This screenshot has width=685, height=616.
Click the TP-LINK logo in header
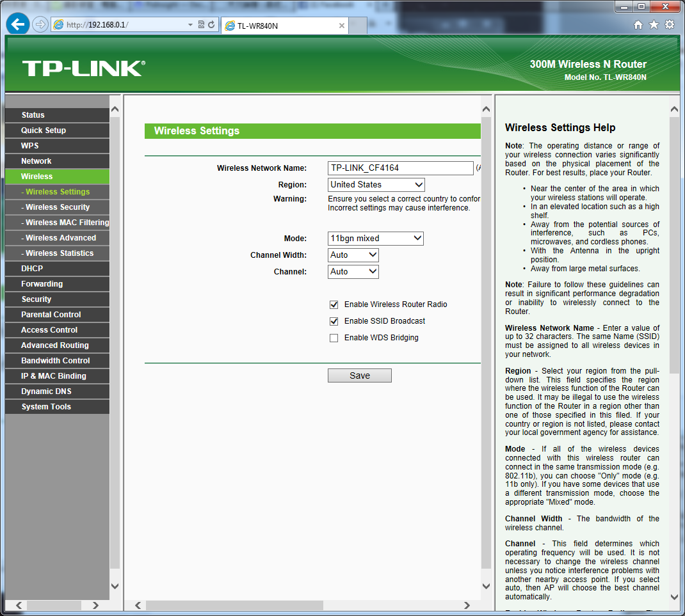coord(84,68)
